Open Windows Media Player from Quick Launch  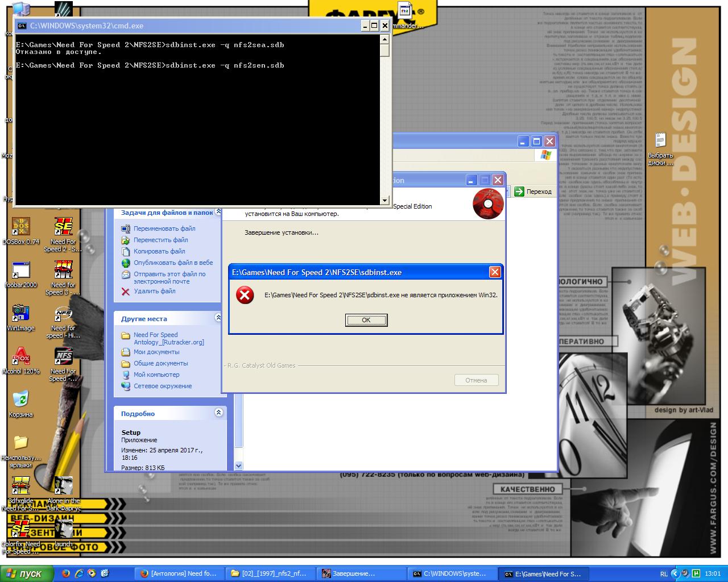[x=92, y=573]
